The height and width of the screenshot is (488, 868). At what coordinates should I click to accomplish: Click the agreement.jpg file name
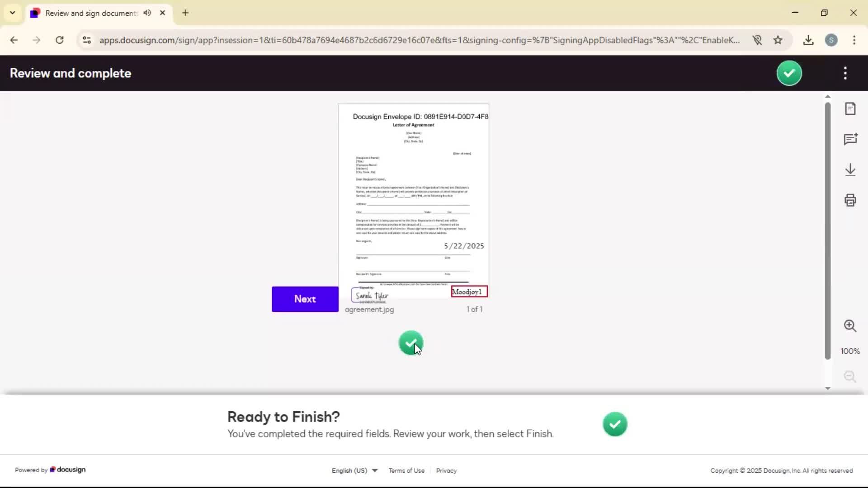coord(369,310)
